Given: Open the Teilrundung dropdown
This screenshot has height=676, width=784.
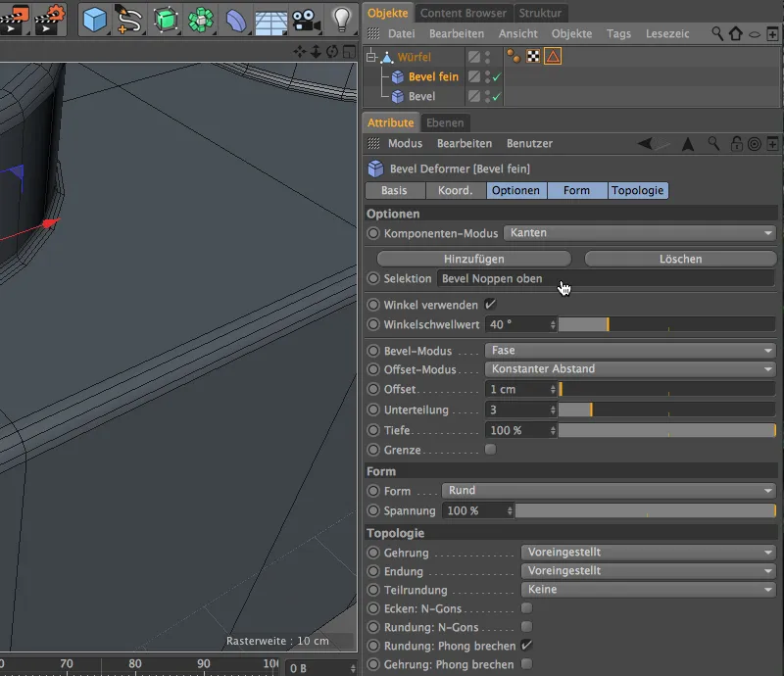Looking at the screenshot, I should pos(649,590).
